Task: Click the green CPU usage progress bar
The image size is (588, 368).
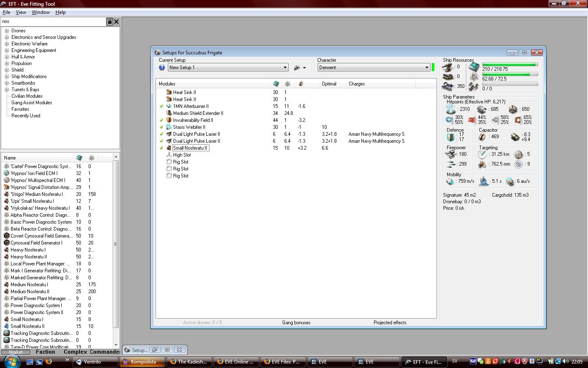Action: pyautogui.click(x=510, y=65)
